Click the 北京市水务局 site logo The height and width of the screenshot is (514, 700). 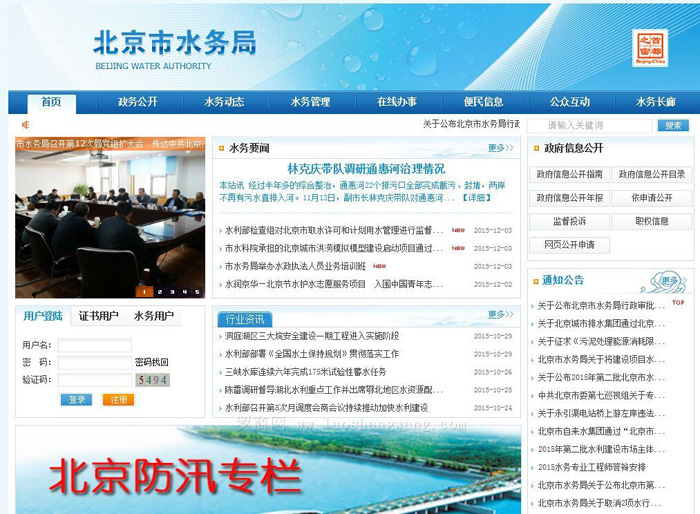[x=175, y=49]
